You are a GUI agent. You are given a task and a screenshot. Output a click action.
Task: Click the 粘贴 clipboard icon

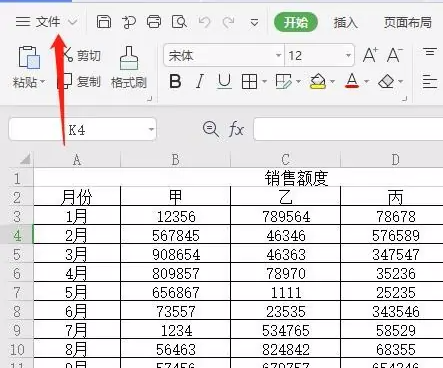(x=29, y=58)
